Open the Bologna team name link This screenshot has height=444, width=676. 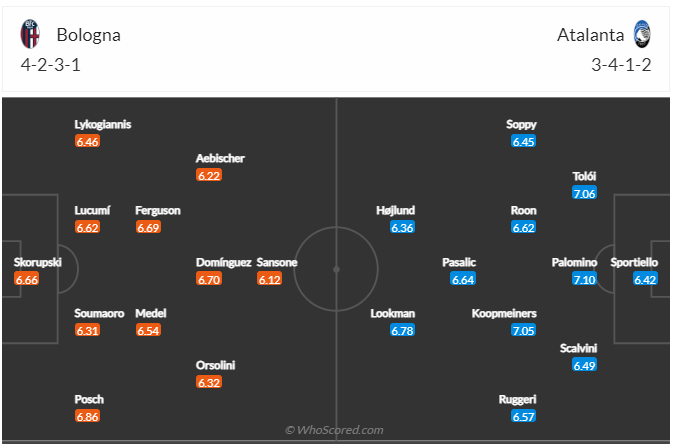coord(88,35)
